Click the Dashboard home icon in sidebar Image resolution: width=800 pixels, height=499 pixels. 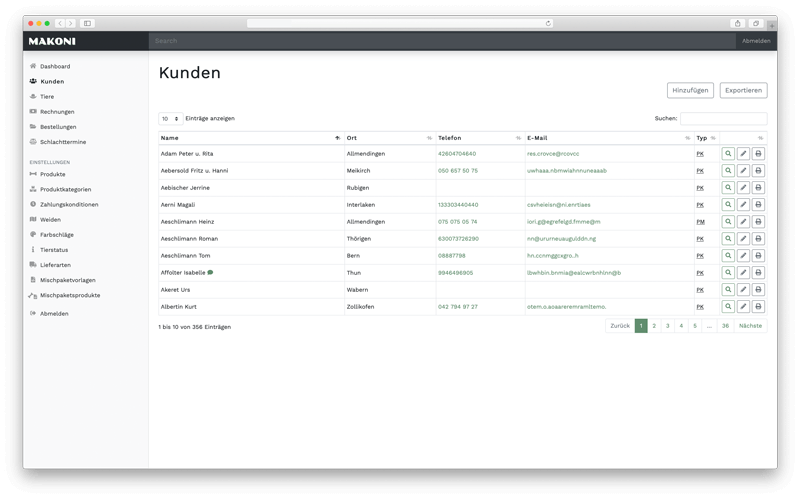(x=33, y=66)
